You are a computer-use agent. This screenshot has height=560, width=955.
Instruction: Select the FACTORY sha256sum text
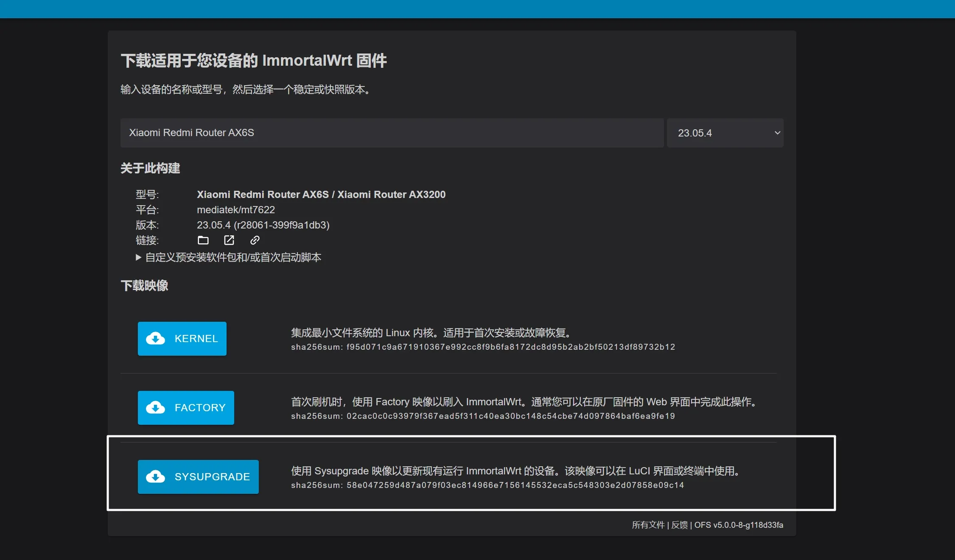tap(483, 416)
